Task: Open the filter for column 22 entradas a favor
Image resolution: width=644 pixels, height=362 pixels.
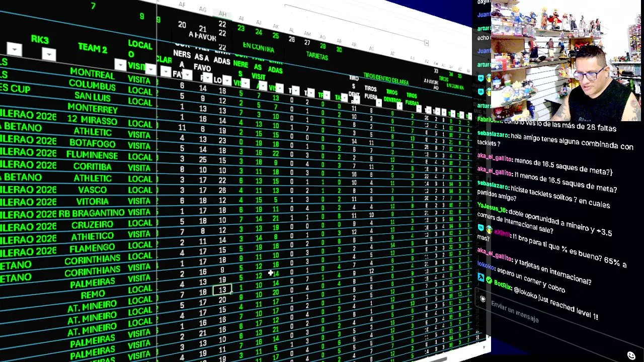Action: [227, 80]
